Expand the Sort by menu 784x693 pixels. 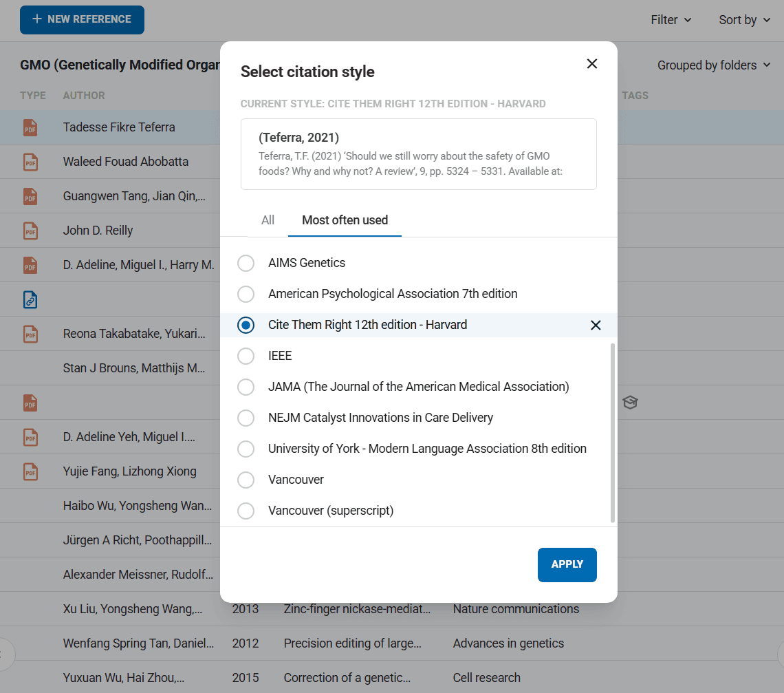point(744,20)
